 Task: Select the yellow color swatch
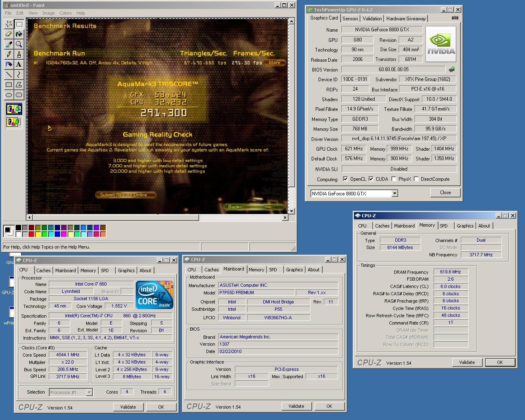coord(38,234)
